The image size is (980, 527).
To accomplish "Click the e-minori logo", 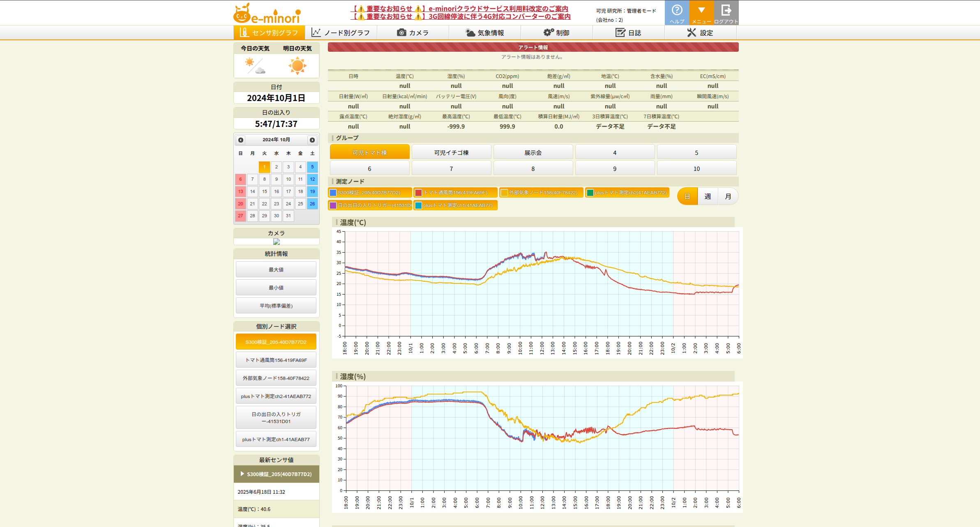I will point(267,14).
